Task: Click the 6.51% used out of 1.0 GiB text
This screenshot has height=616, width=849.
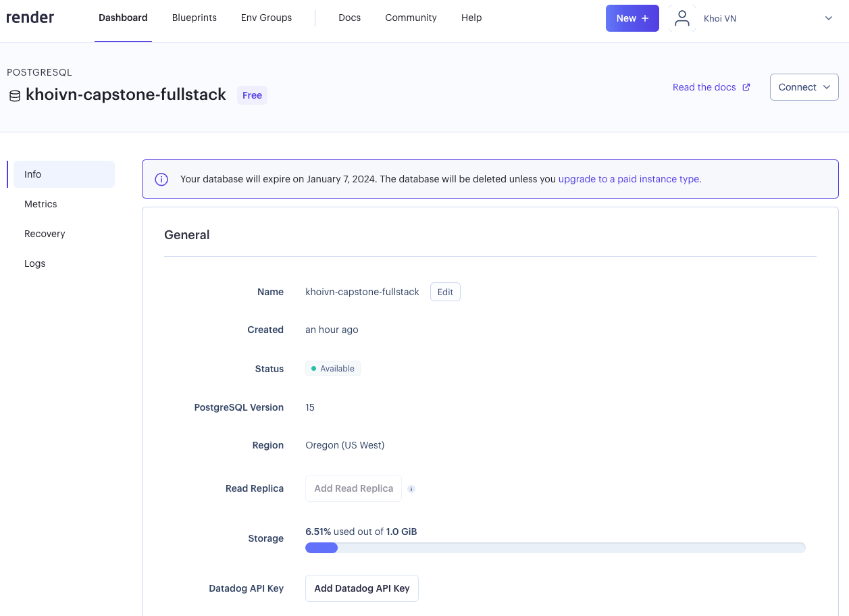Action: click(x=361, y=532)
